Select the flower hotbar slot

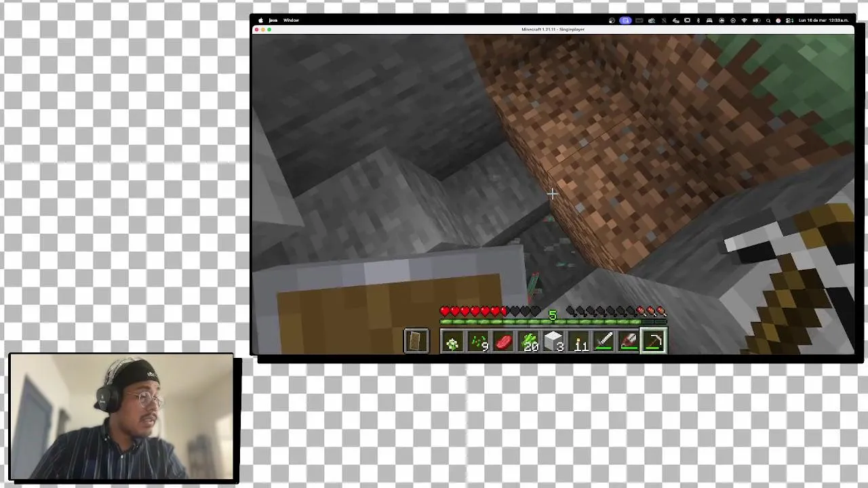point(452,342)
